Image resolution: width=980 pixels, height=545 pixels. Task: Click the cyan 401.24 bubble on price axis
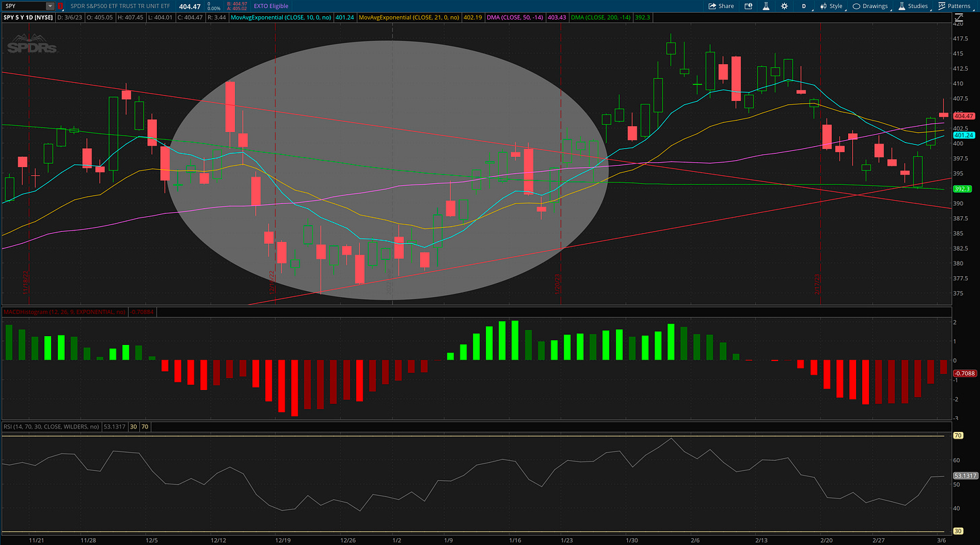964,135
